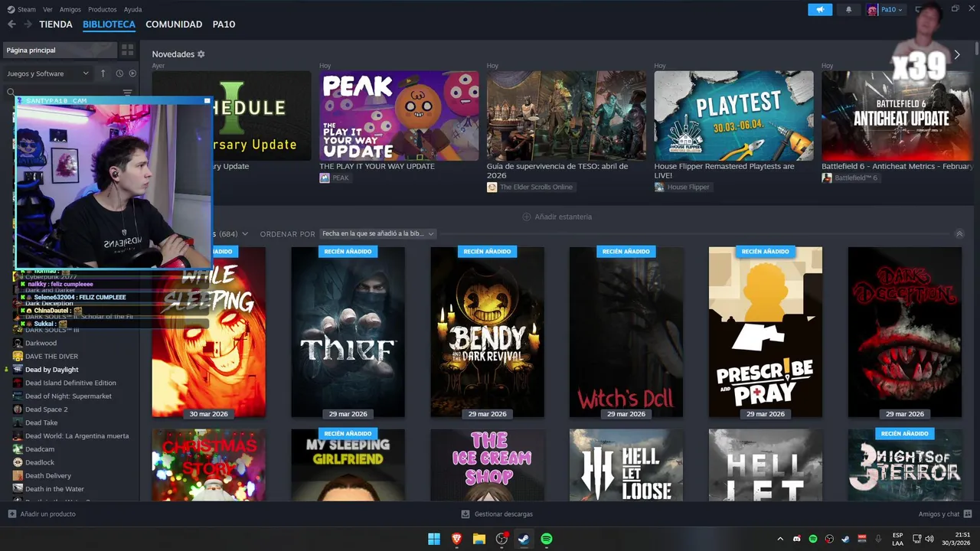Screen dimensions: 980x551
Task: Open Dark Deception game cover
Action: point(905,332)
